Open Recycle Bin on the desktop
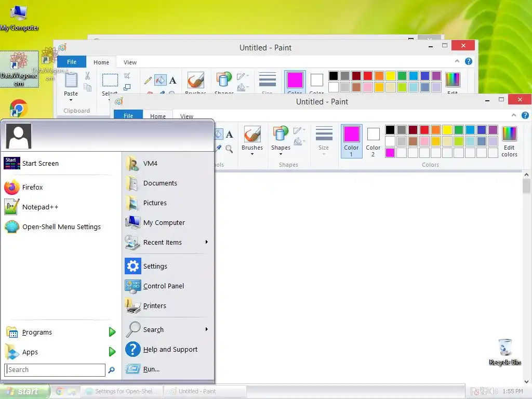 505,352
